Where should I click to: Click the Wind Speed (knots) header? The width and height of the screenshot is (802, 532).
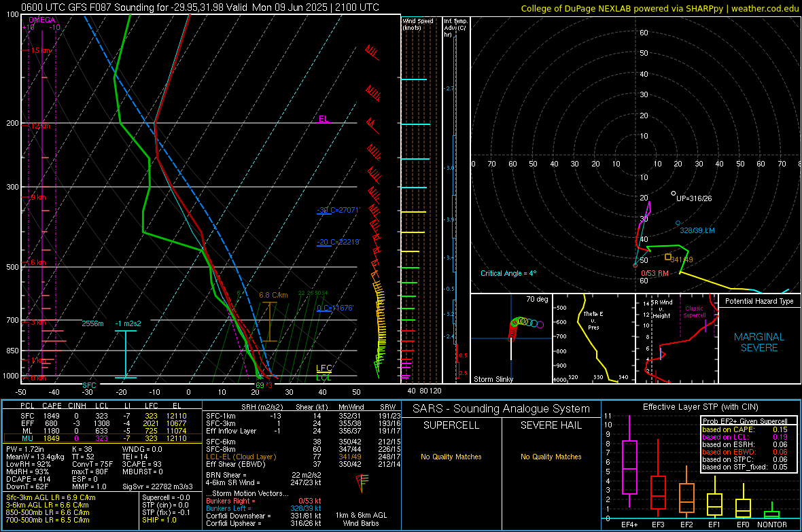click(x=418, y=24)
